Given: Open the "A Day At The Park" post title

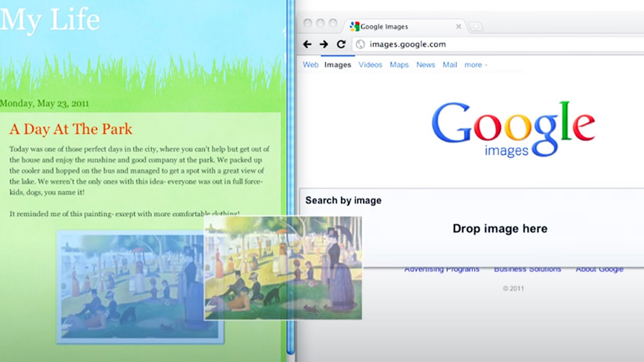Looking at the screenshot, I should pyautogui.click(x=71, y=129).
